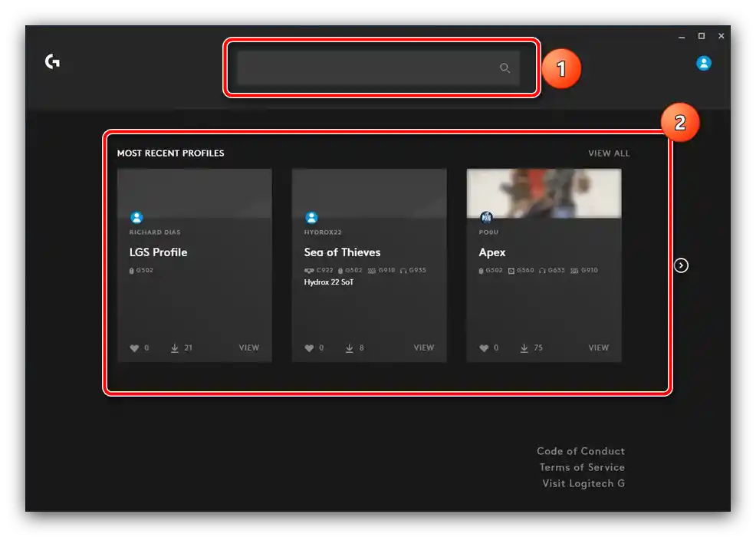Open the Terms of Service link
The width and height of the screenshot is (756, 537).
click(x=582, y=467)
